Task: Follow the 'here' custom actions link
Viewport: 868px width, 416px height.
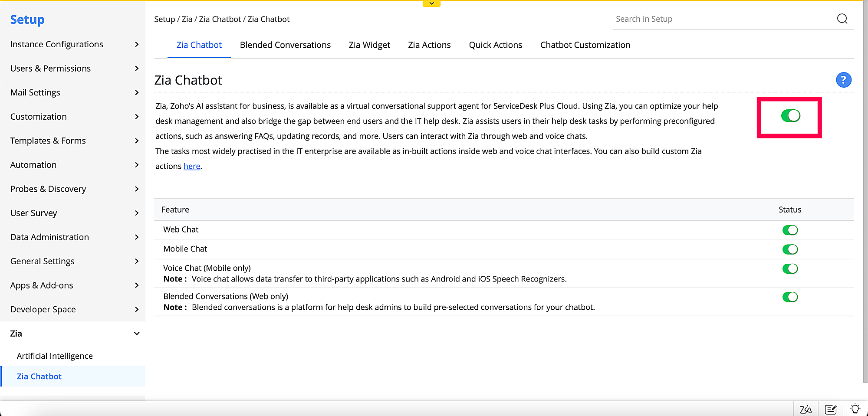Action: pyautogui.click(x=192, y=167)
